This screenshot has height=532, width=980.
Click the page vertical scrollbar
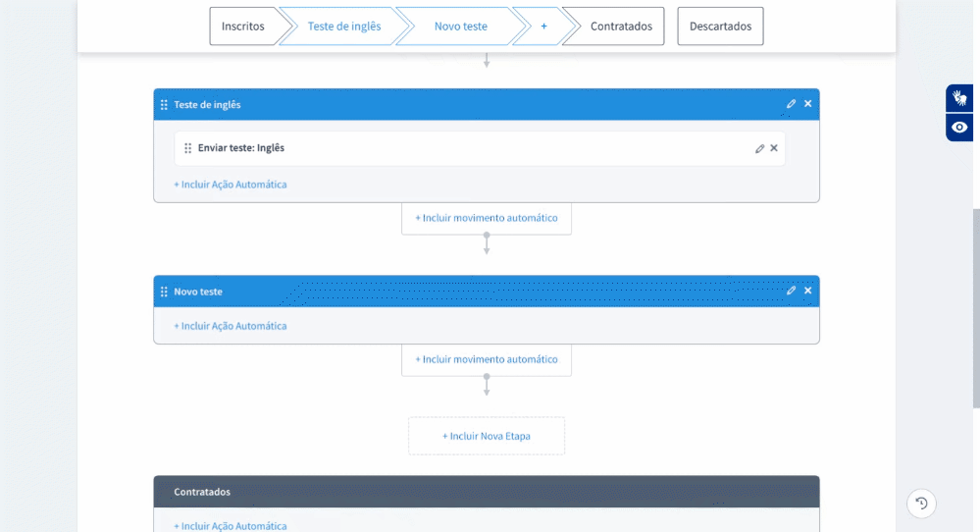975,304
